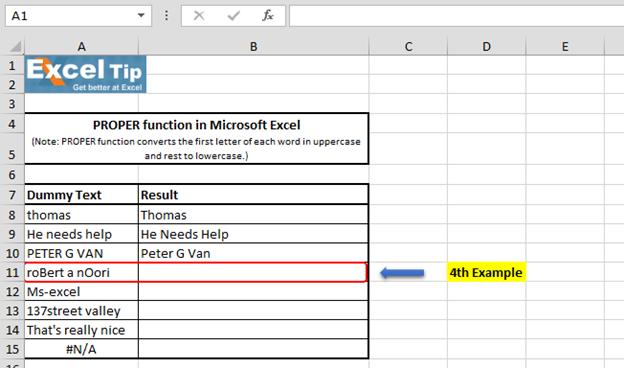Click inside the Name Box showing A1

(71, 16)
